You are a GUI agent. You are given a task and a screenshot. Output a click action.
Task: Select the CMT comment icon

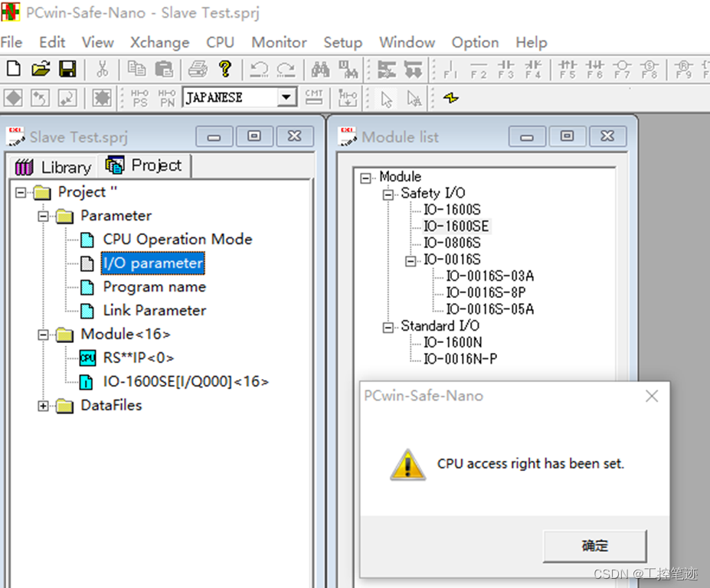pos(314,97)
